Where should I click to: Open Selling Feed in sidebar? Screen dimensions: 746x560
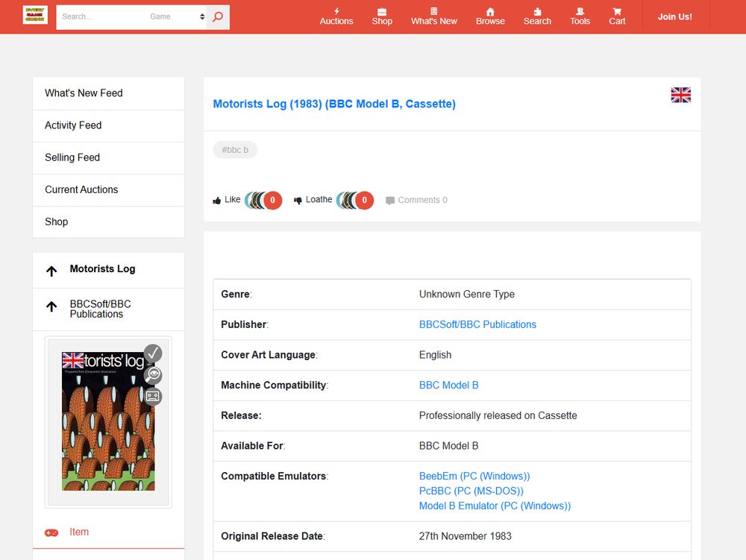pos(108,158)
